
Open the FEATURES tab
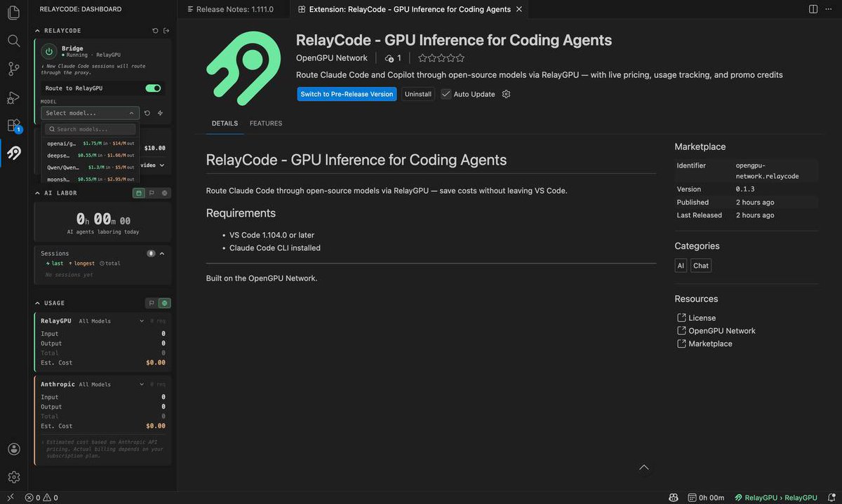click(266, 123)
